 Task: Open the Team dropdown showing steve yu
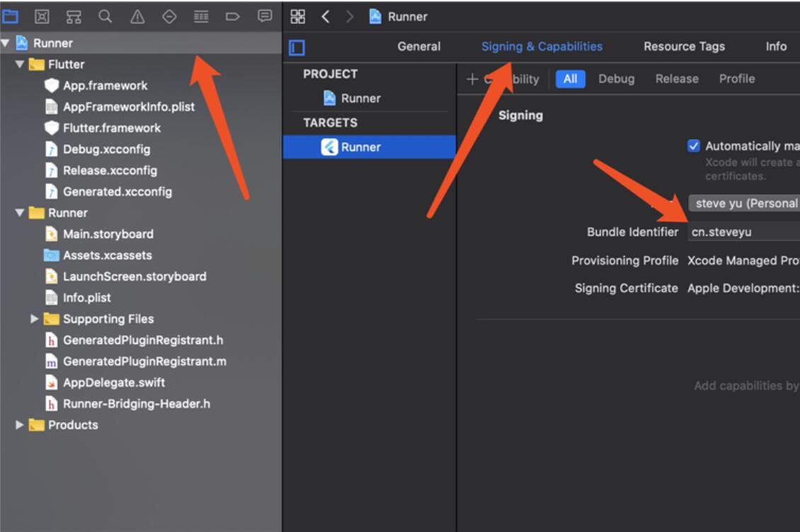point(744,204)
